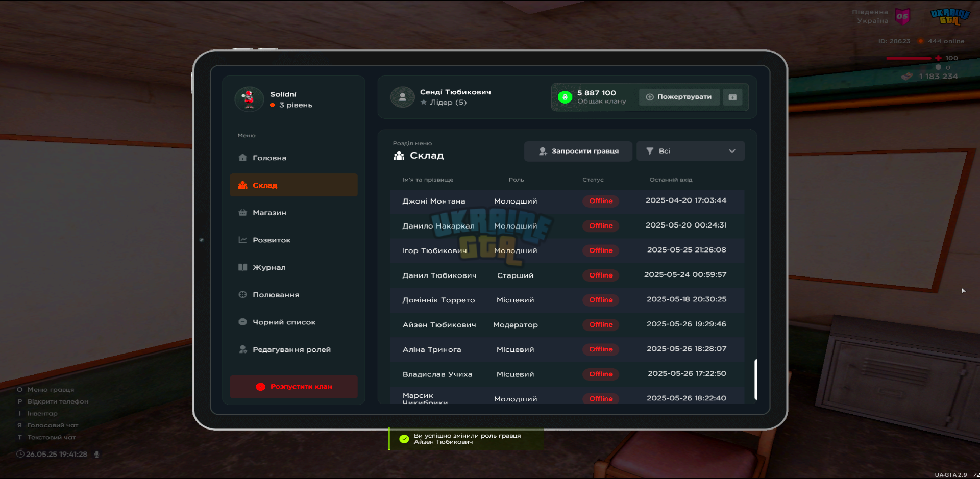The width and height of the screenshot is (980, 479).
Task: Click the clan treasury wallet icon button
Action: [732, 97]
